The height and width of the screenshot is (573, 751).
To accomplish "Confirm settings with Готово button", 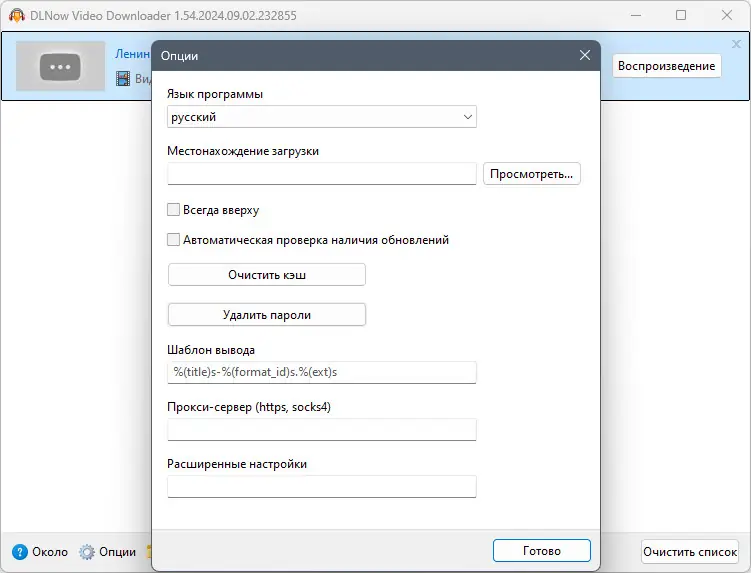I will tap(541, 551).
